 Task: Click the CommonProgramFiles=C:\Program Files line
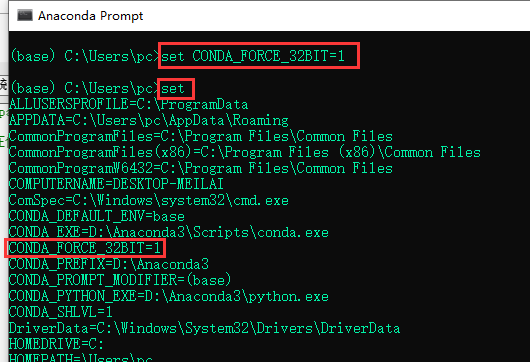(x=201, y=136)
